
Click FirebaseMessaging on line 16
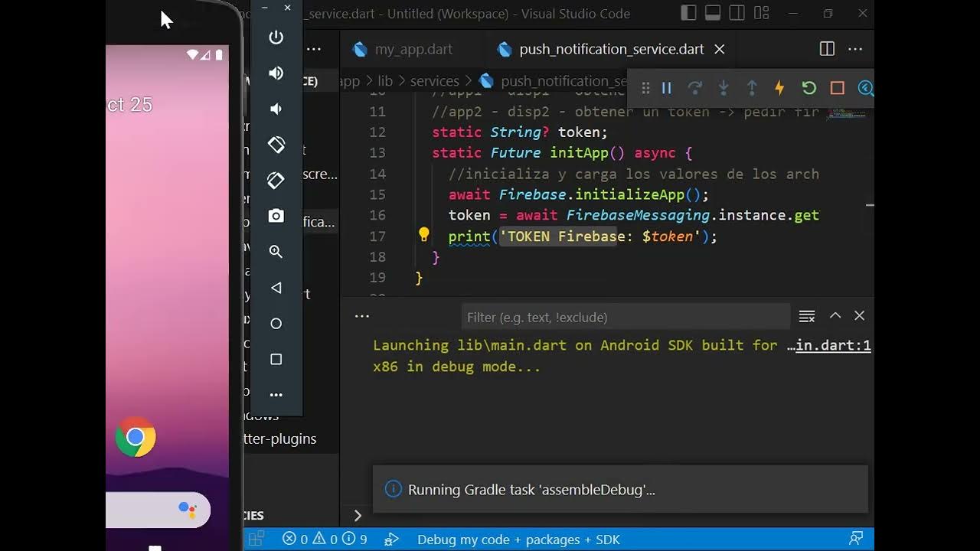638,216
